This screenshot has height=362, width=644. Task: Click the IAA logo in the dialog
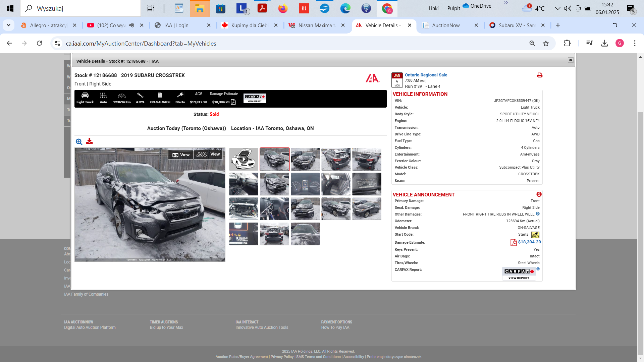[372, 78]
